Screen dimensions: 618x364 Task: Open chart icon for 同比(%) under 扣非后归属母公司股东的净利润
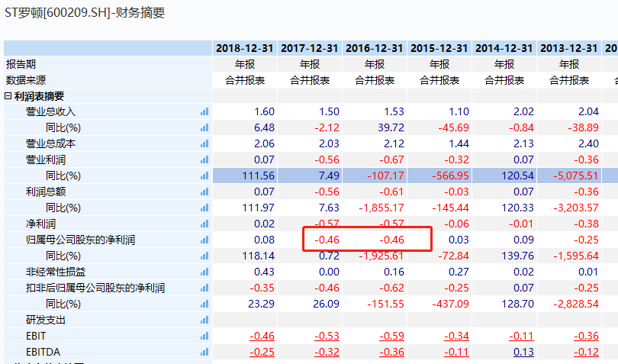[x=204, y=304]
